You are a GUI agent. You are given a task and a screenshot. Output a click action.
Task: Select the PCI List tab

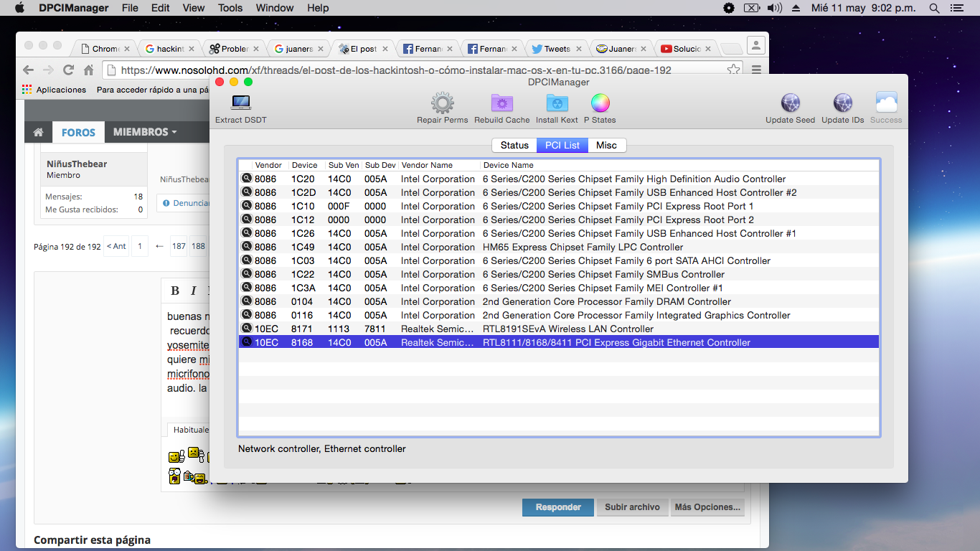562,145
